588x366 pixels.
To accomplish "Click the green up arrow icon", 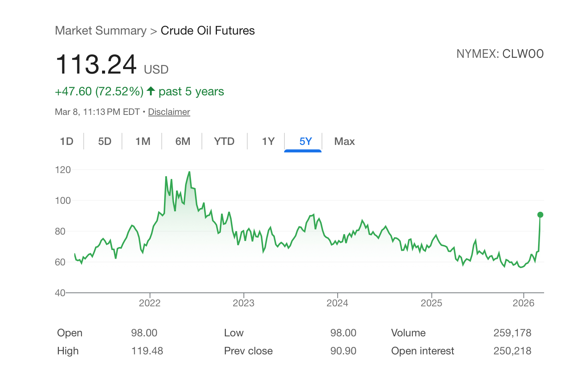I will coord(151,91).
